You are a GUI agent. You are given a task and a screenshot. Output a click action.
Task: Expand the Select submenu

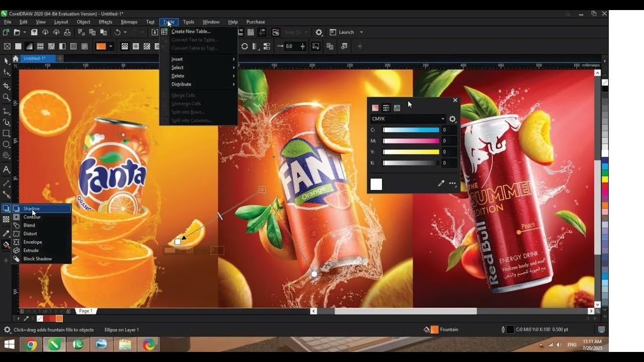pyautogui.click(x=199, y=67)
